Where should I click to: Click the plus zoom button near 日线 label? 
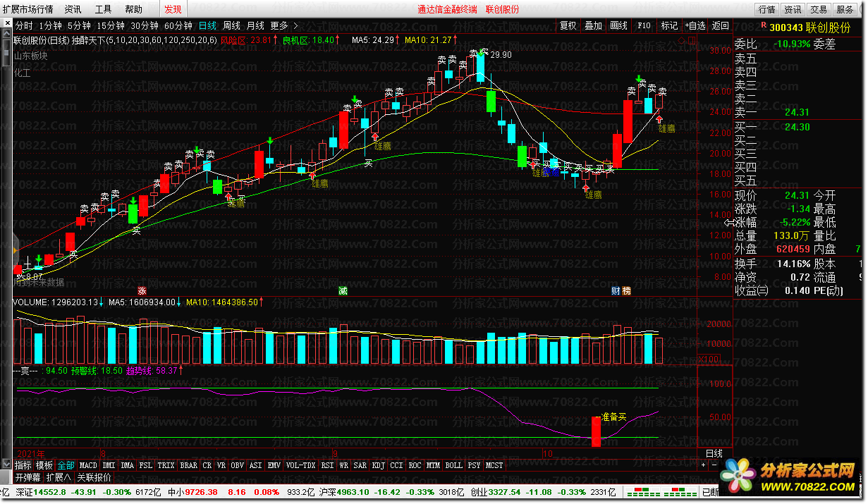point(704,465)
